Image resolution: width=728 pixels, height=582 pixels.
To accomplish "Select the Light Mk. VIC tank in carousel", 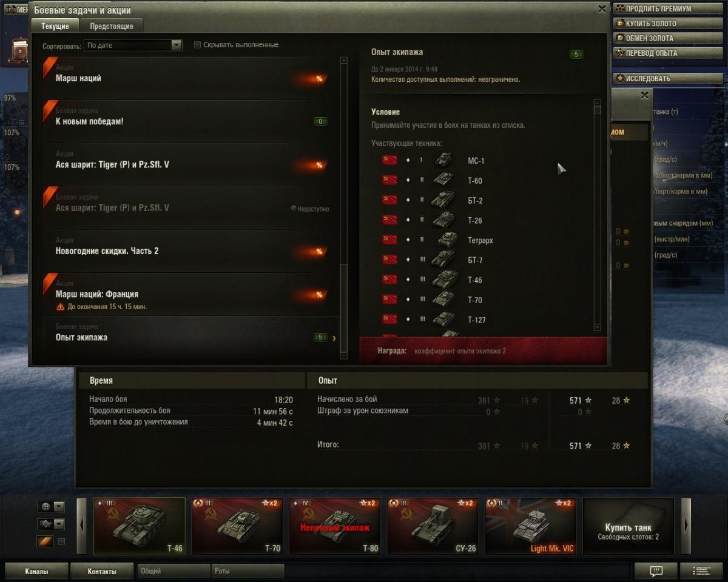I will [531, 526].
